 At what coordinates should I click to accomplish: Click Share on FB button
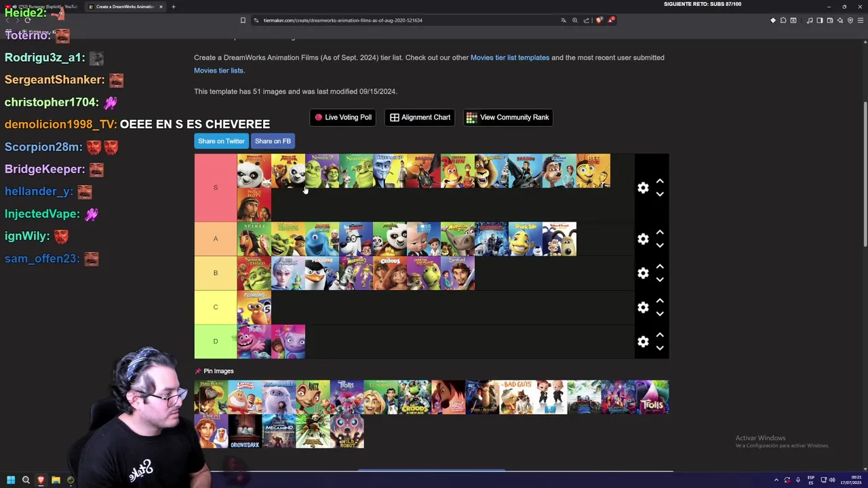(273, 141)
